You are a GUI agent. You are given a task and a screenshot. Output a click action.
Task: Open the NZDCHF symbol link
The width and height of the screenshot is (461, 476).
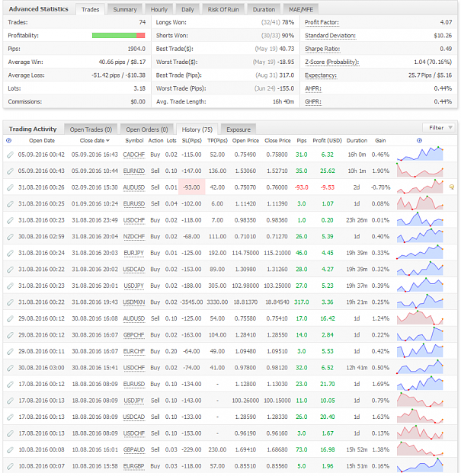(x=133, y=237)
